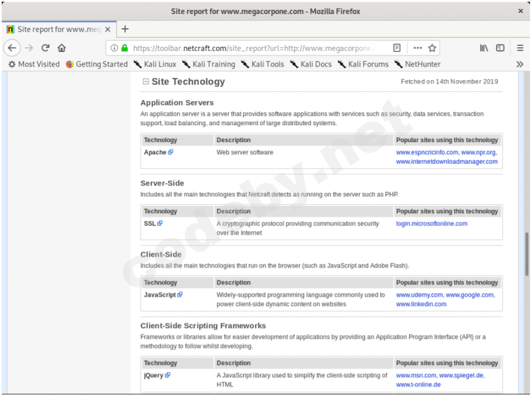Open the Firefox home page

point(61,48)
